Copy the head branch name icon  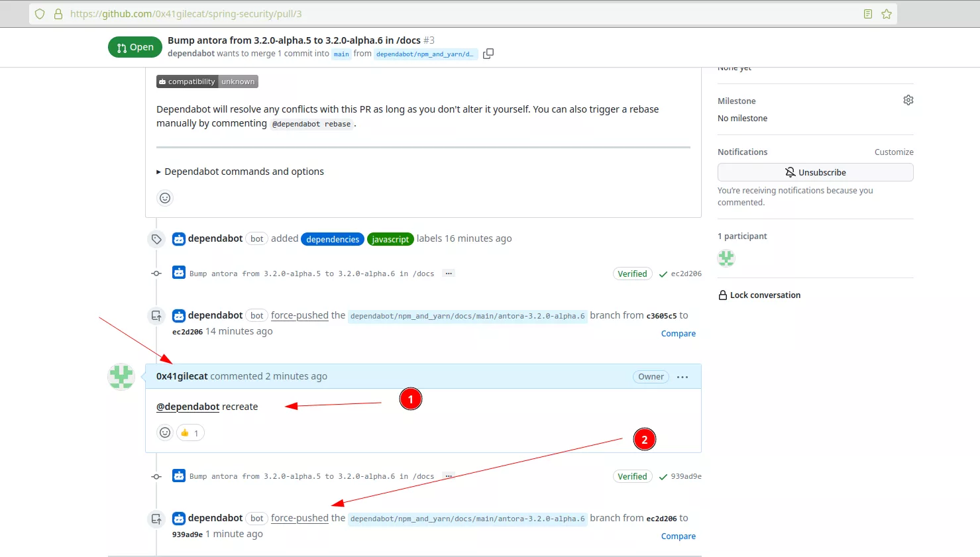[488, 54]
